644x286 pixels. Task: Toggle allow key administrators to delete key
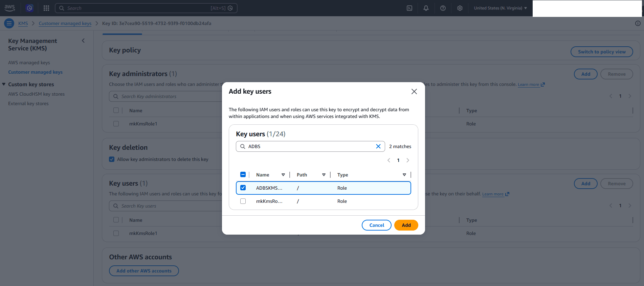pyautogui.click(x=112, y=159)
